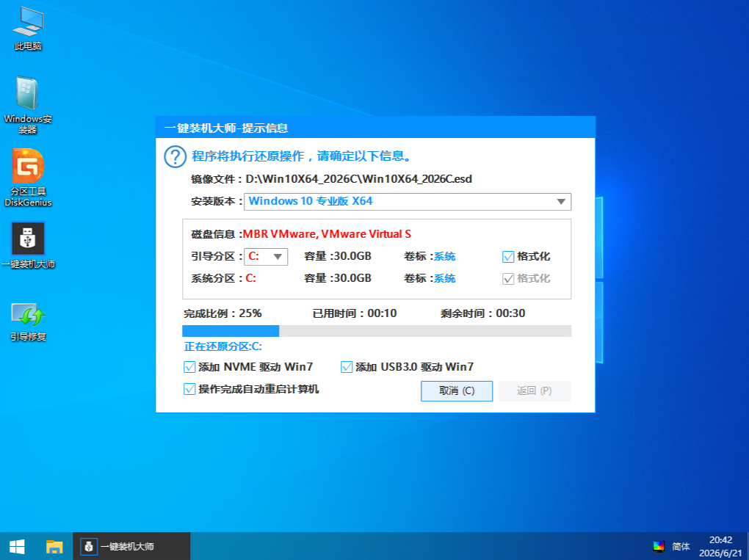The image size is (749, 560).
Task: Select the DiskGenius 分区工具 desktop icon
Action: [28, 177]
